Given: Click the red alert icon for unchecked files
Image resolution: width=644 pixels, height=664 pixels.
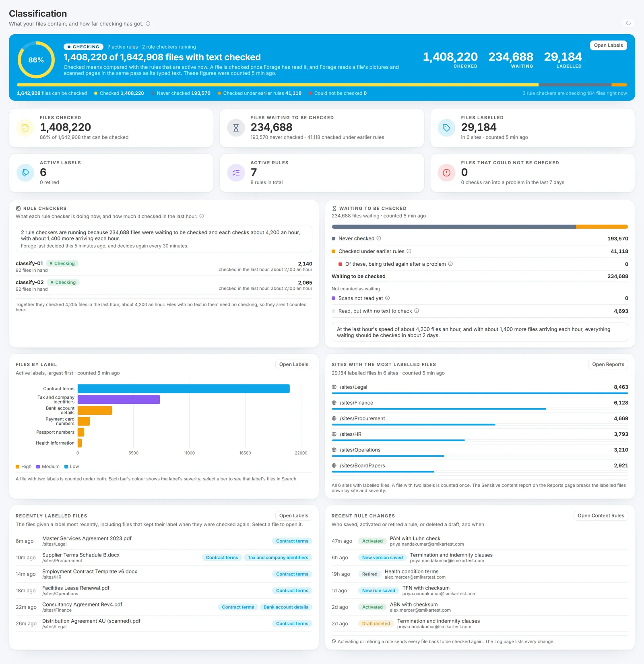Looking at the screenshot, I should click(447, 173).
